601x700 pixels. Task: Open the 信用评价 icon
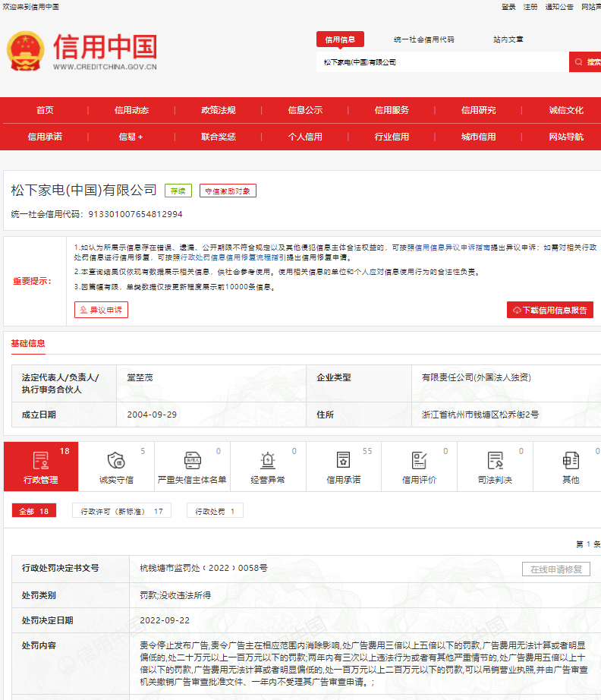coord(419,460)
